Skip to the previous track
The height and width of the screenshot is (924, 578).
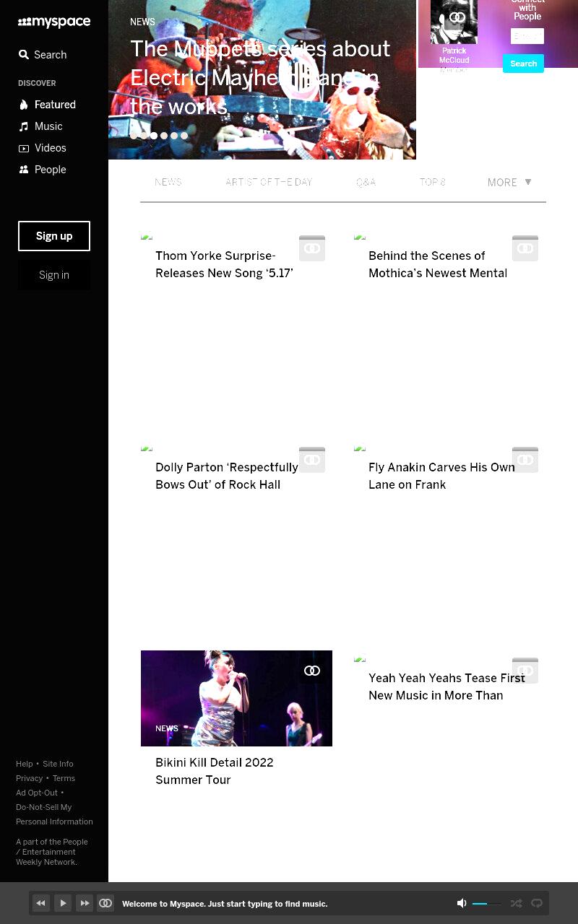pos(41,903)
